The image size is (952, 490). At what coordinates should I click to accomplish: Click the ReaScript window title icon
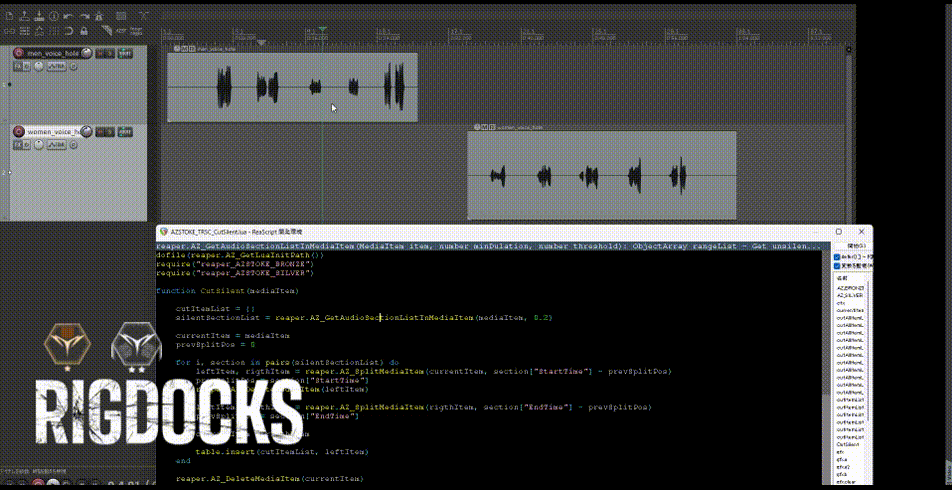pos(163,232)
